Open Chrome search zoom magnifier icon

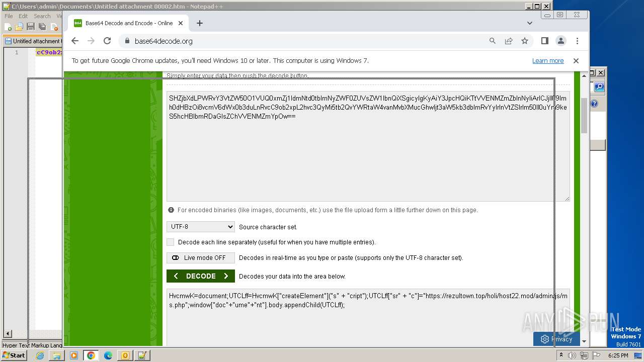tap(493, 41)
